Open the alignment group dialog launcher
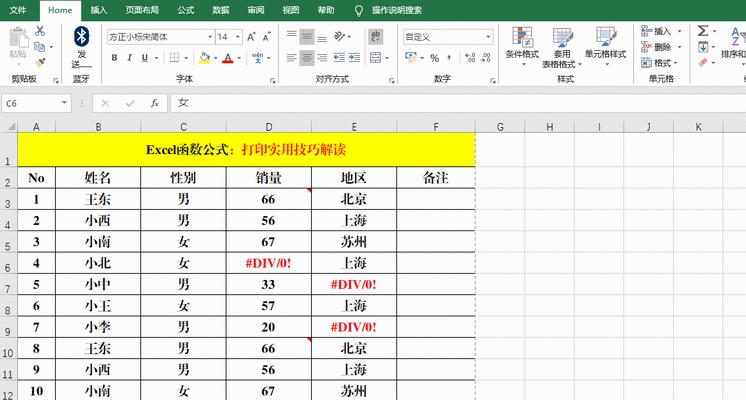The width and height of the screenshot is (746, 400). click(x=392, y=81)
